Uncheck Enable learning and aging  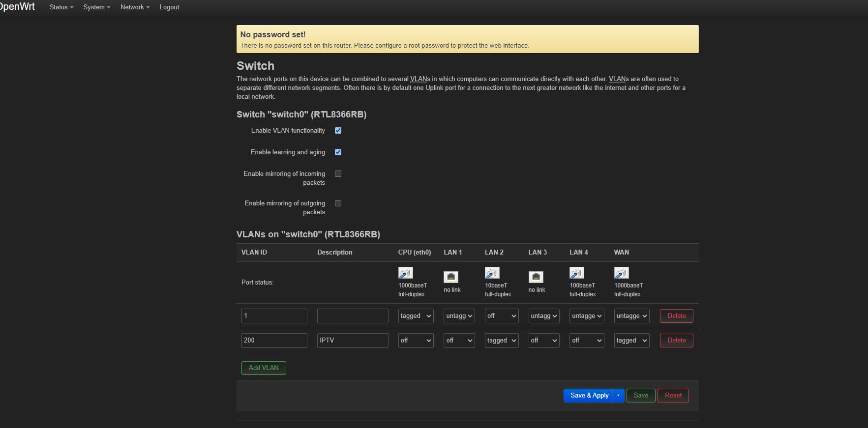tap(338, 152)
